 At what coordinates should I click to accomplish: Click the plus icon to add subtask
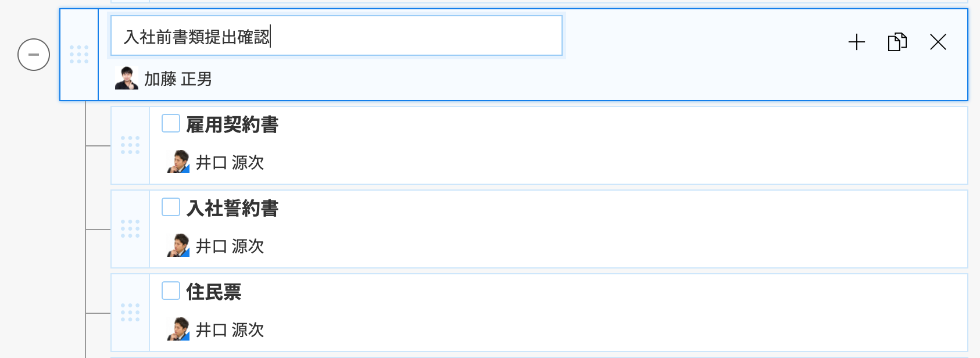[x=857, y=42]
